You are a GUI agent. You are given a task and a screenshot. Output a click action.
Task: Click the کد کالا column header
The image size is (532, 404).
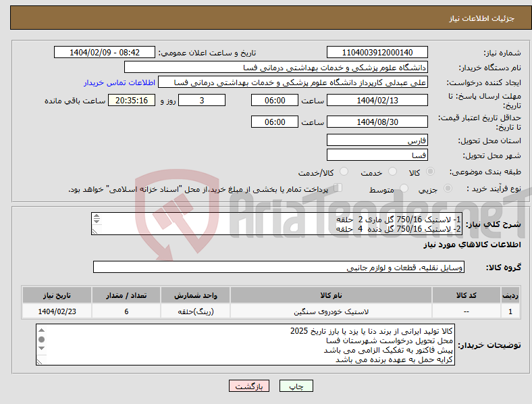click(467, 295)
